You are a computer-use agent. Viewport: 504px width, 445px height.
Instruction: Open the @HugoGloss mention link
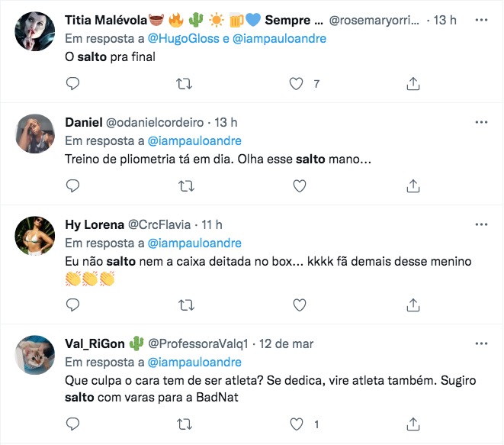pos(181,39)
